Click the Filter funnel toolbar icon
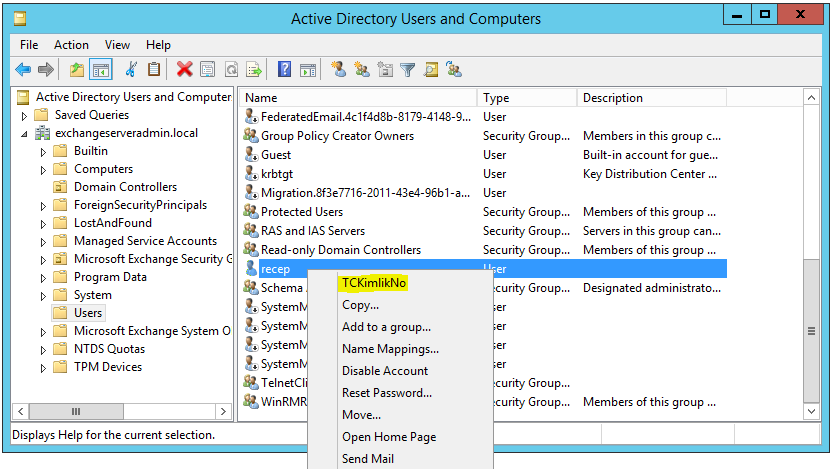Screen dimensions: 835x469 coord(407,69)
